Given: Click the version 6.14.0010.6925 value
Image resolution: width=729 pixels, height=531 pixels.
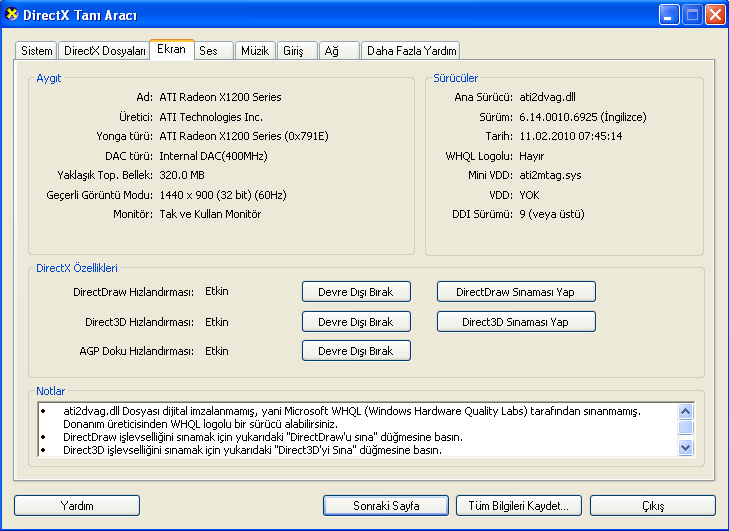Looking at the screenshot, I should click(x=583, y=117).
